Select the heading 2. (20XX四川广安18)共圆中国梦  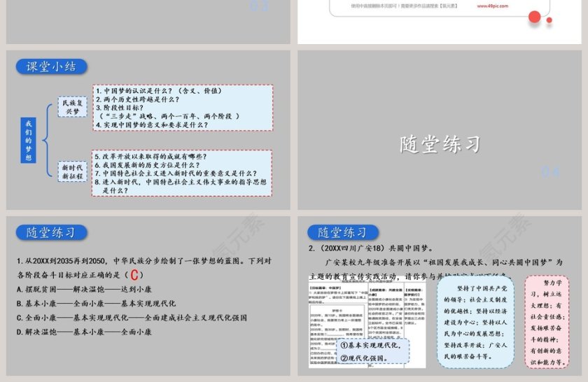371,248
